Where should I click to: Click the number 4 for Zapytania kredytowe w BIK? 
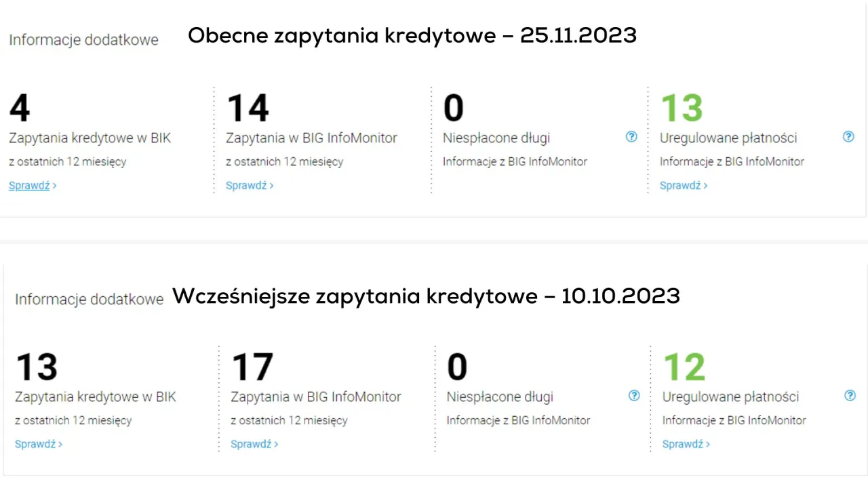pos(19,107)
